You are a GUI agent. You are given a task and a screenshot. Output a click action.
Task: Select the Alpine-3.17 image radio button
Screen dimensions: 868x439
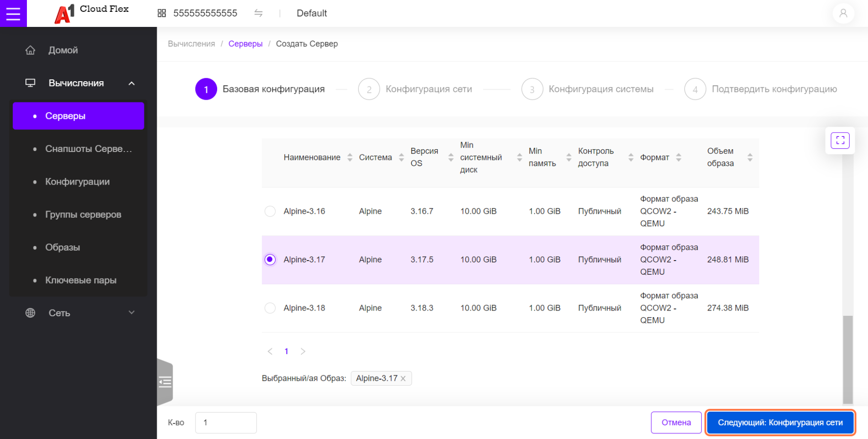pyautogui.click(x=270, y=260)
